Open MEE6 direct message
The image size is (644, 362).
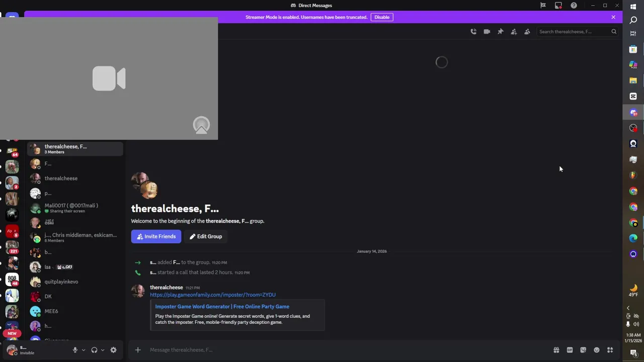click(x=75, y=311)
